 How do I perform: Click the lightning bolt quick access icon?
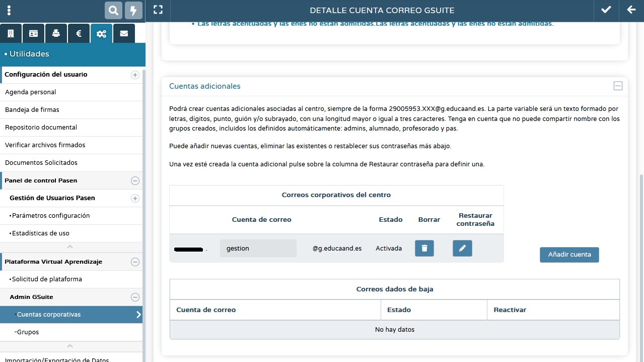(133, 10)
